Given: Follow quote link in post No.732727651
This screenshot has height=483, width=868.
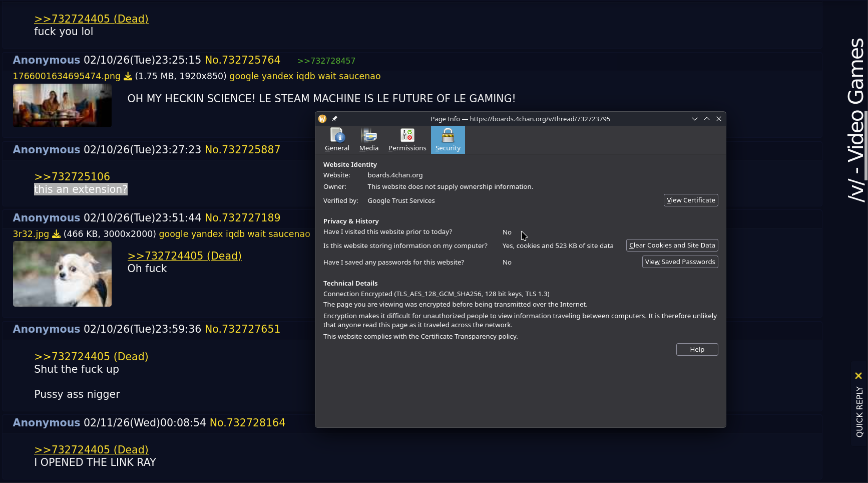Looking at the screenshot, I should 91,357.
